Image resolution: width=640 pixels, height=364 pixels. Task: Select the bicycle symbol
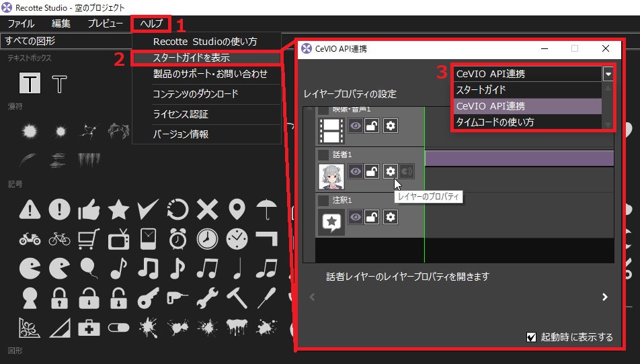click(59, 239)
